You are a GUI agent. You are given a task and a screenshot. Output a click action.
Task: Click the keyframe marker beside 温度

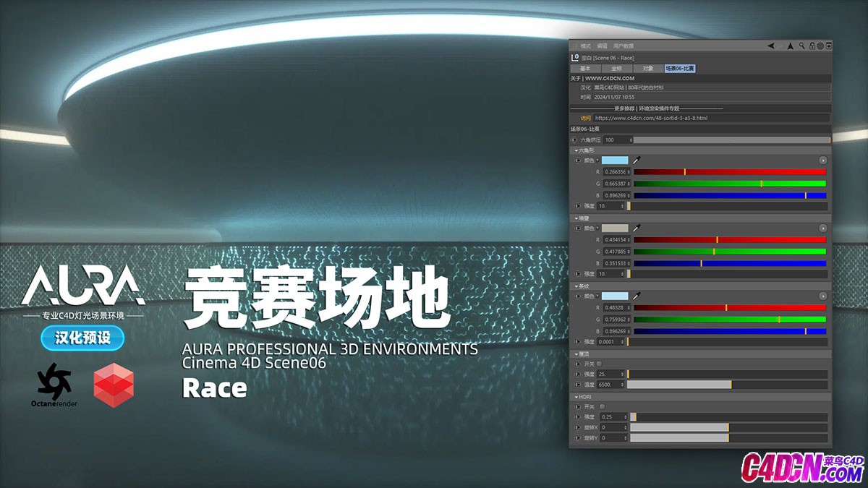coord(577,385)
